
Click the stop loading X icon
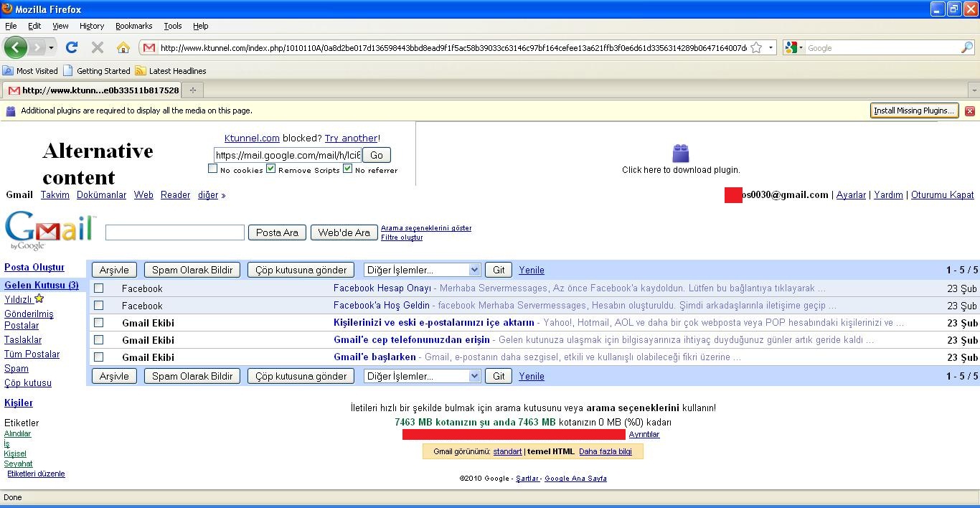pos(98,48)
